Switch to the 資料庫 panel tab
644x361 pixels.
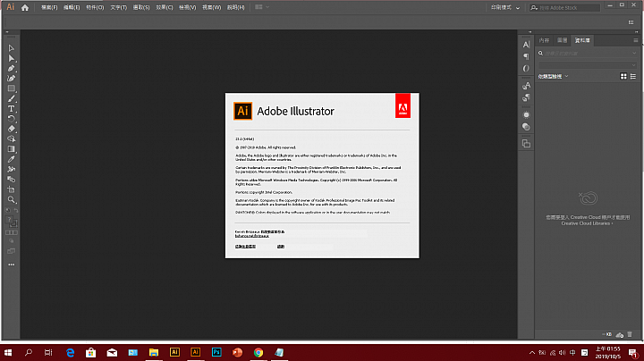(x=582, y=40)
